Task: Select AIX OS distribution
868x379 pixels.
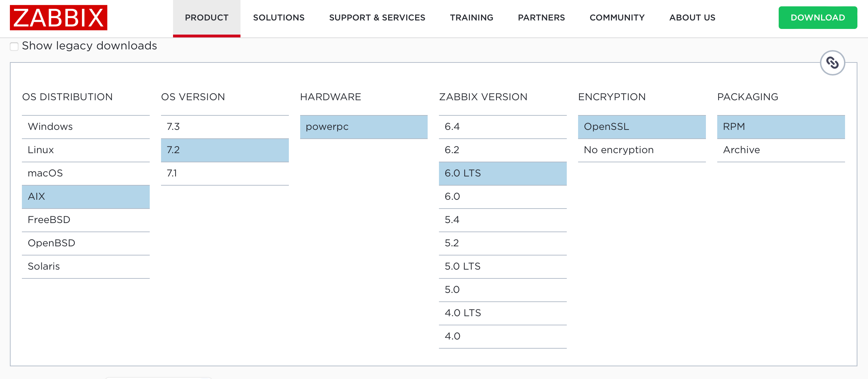Action: (x=86, y=197)
